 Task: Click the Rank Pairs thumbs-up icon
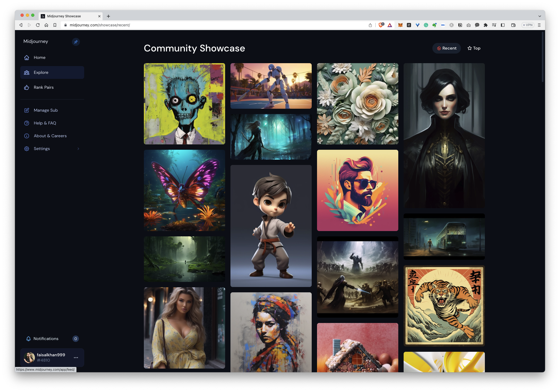click(27, 87)
